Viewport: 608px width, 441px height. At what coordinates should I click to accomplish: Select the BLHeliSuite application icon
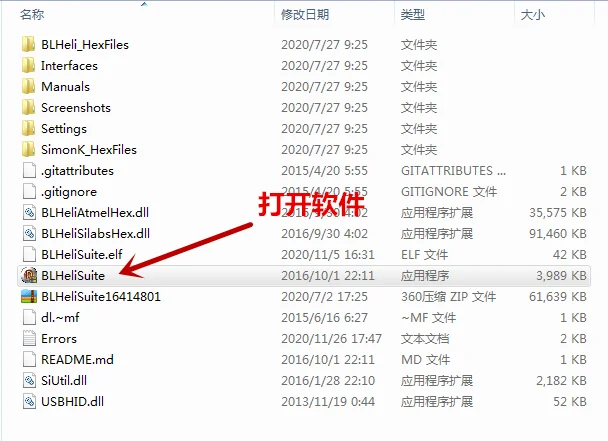coord(29,275)
